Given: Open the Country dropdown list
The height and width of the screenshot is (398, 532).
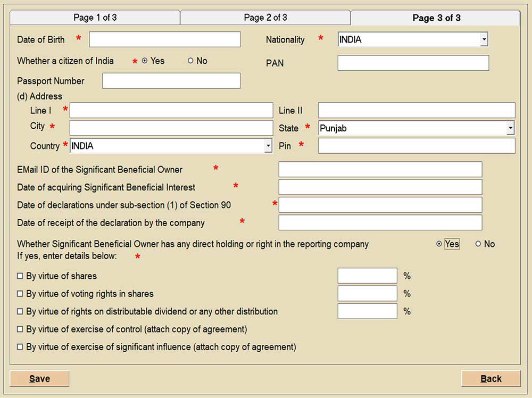Looking at the screenshot, I should (x=268, y=146).
